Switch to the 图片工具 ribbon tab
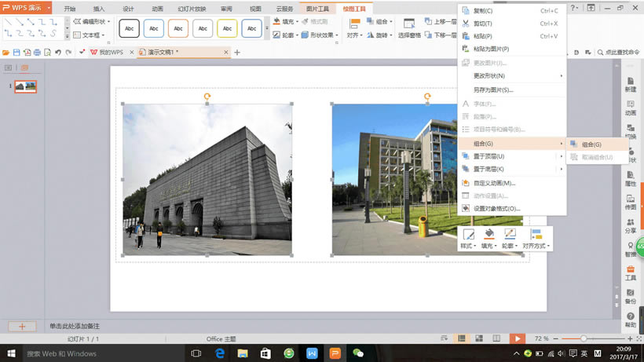The height and width of the screenshot is (362, 644). [x=317, y=9]
